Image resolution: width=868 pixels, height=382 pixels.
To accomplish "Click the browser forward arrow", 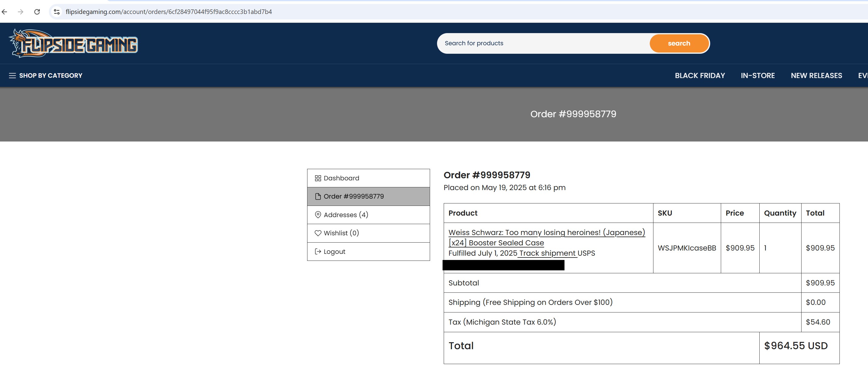I will (x=21, y=12).
